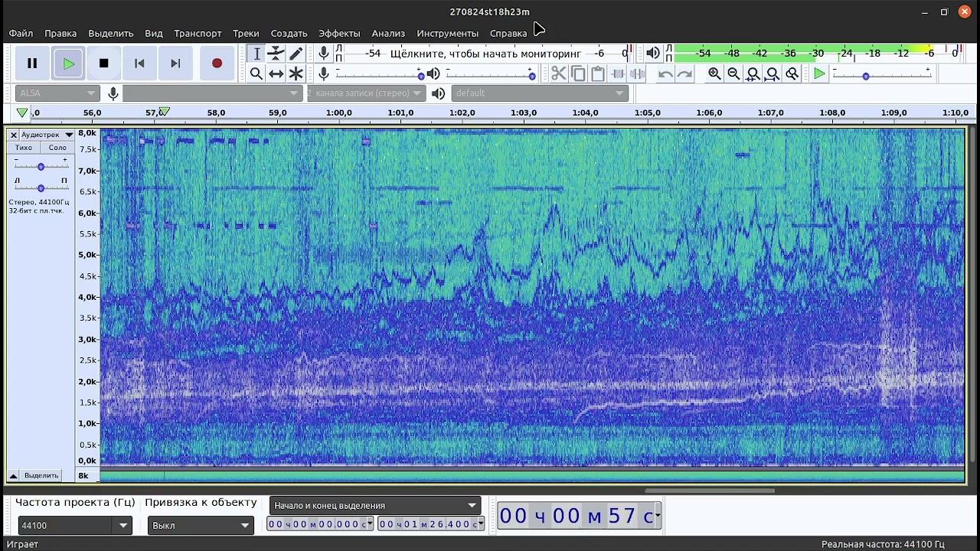Toggle the Тихо (mute) button on track
Screen dimensions: 980x551
click(24, 148)
